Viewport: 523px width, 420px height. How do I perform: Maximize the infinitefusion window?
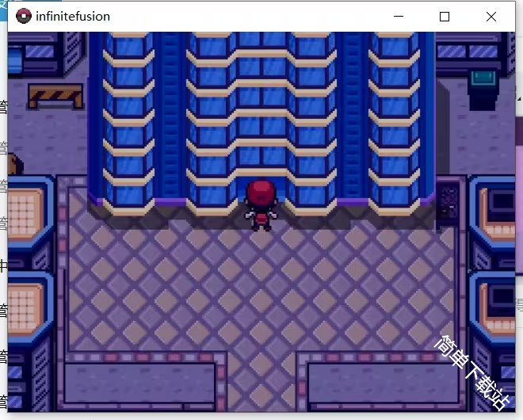[x=445, y=17]
